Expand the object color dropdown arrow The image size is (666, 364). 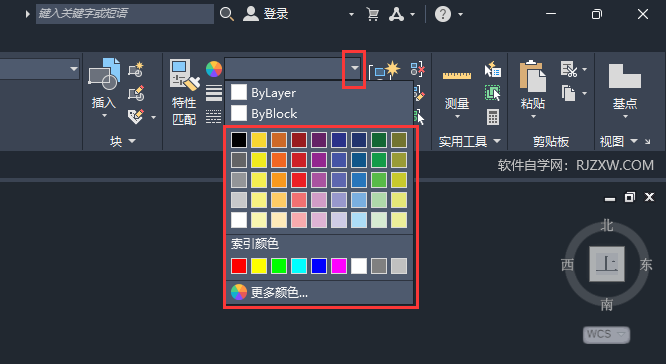(355, 68)
